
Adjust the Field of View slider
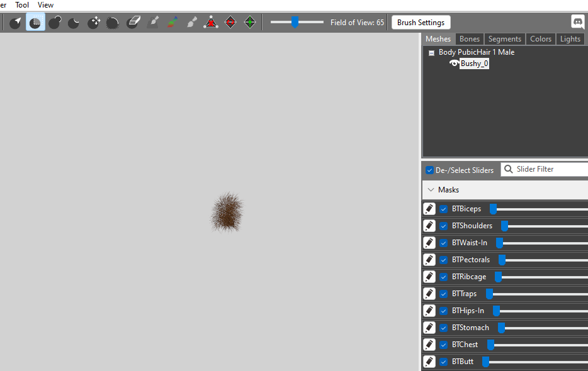297,22
